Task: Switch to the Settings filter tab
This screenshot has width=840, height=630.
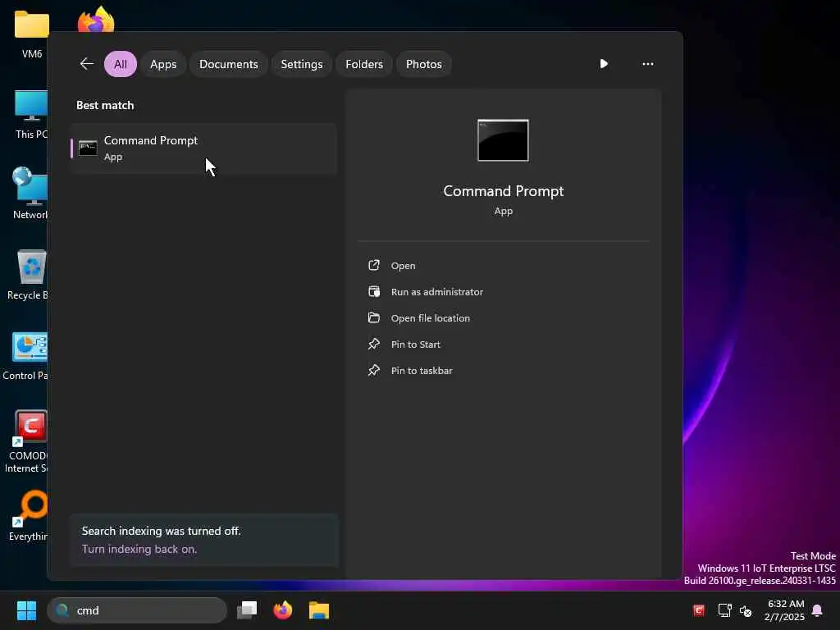Action: pos(302,64)
